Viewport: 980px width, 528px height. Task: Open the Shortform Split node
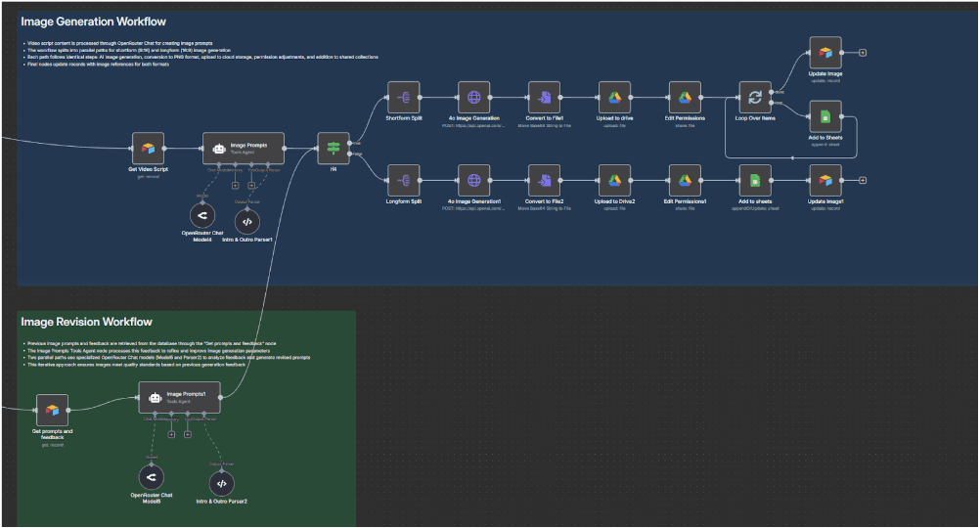pos(404,97)
